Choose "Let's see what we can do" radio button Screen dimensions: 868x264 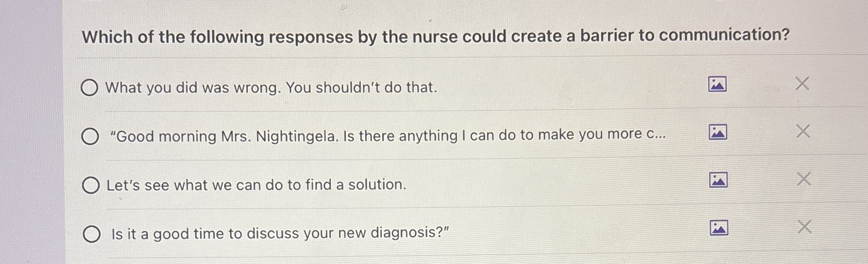click(91, 185)
